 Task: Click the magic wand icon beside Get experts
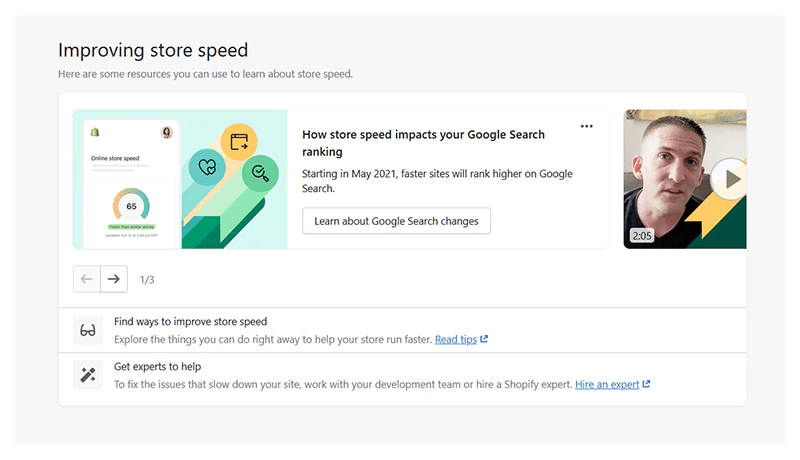coord(88,375)
